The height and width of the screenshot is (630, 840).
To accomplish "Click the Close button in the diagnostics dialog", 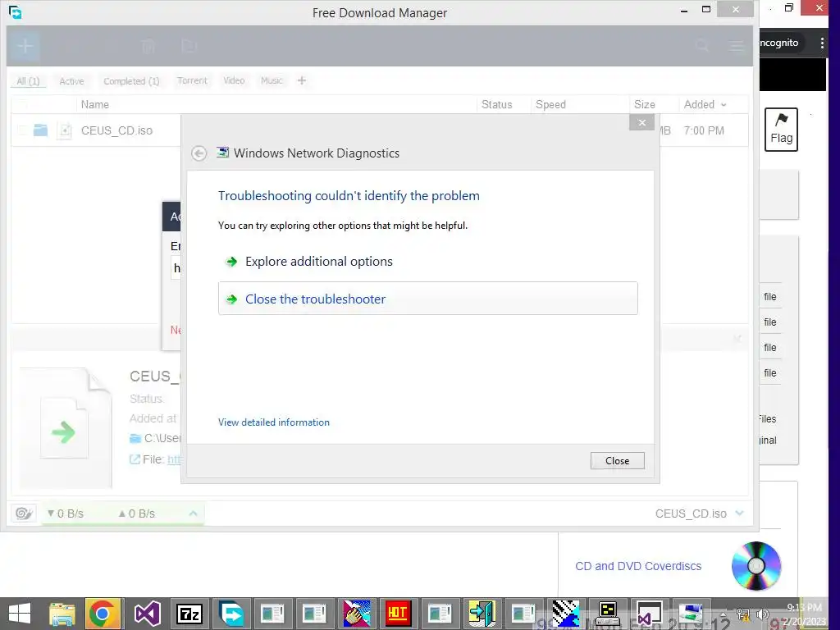I will [617, 461].
